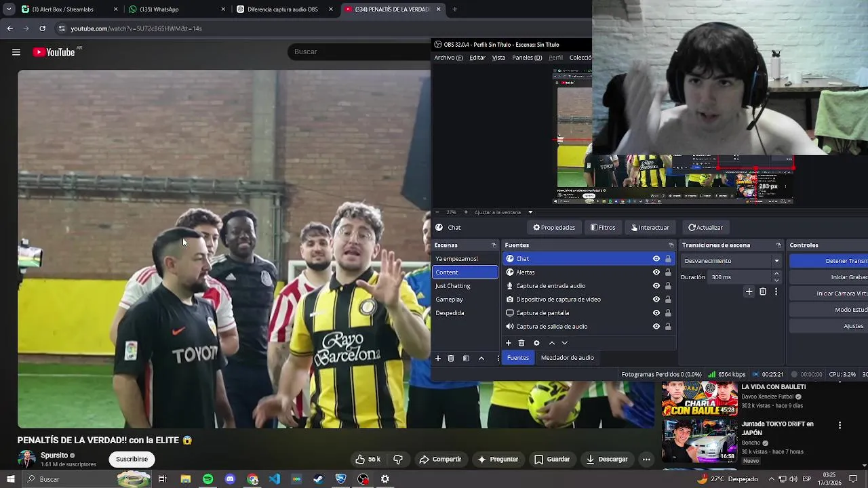Screen dimensions: 868x488
Task: Open Steam from the taskbar
Action: [x=318, y=479]
